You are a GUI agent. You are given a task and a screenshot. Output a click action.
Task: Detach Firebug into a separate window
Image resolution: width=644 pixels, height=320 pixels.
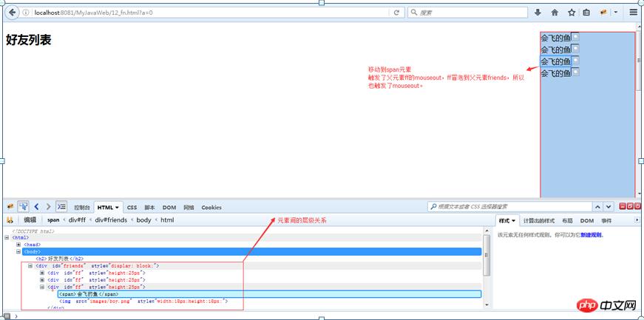click(x=630, y=207)
